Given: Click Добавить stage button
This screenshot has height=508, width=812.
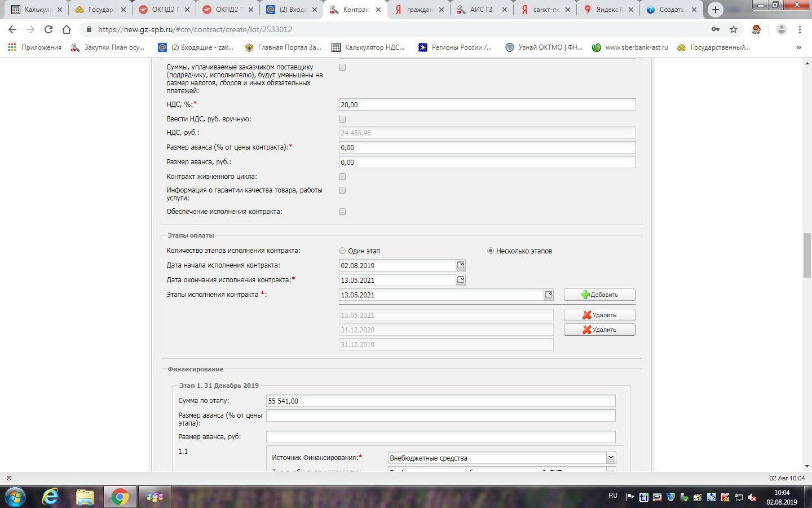Looking at the screenshot, I should (599, 295).
